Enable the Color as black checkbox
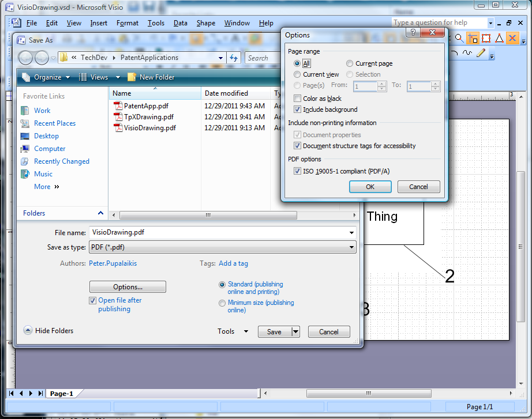This screenshot has height=419, width=532. (298, 99)
